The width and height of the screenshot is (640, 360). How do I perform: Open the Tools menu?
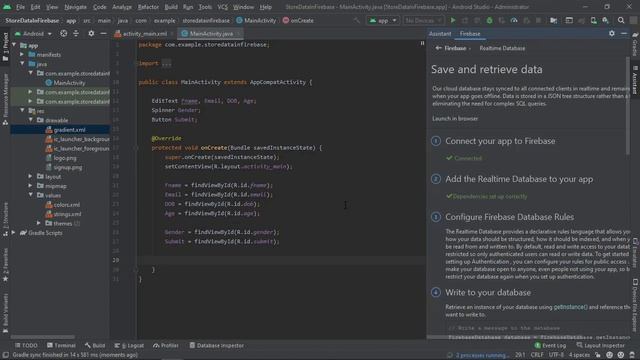coord(205,7)
